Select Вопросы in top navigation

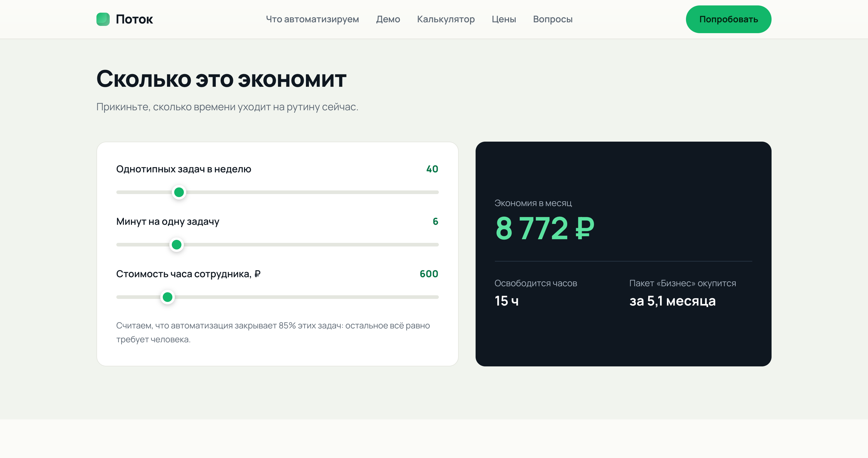point(553,19)
